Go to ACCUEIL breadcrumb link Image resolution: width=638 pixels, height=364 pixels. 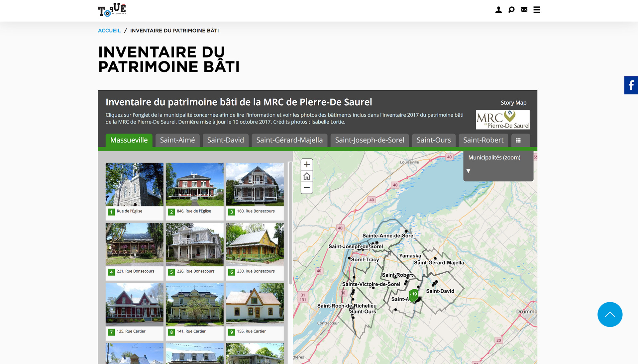pos(109,31)
